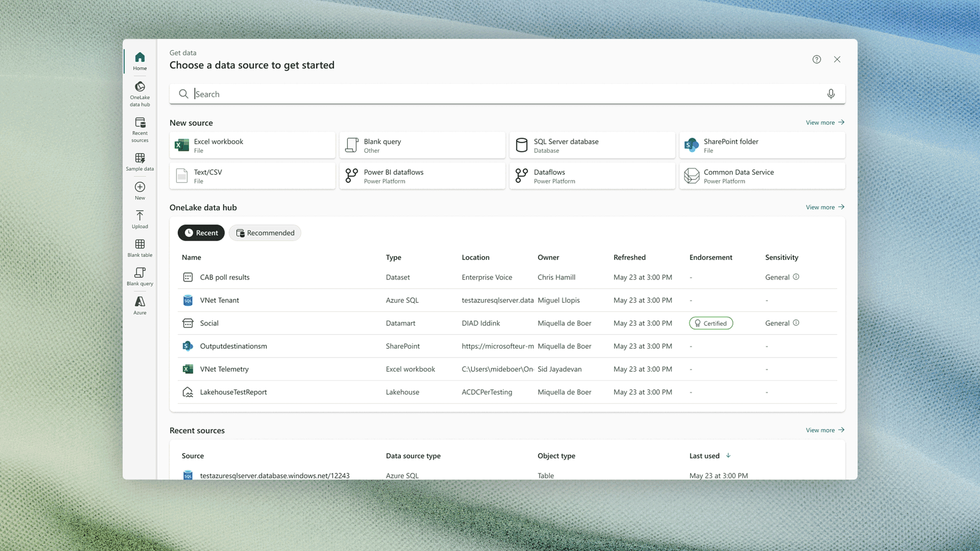This screenshot has height=551, width=980.
Task: Expand View more in New source section
Action: [x=825, y=122]
